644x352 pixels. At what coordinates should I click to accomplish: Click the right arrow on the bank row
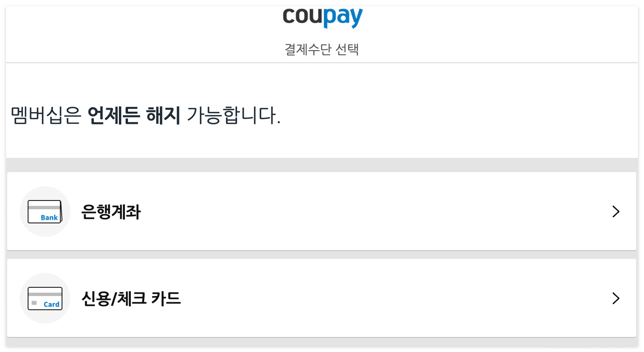click(615, 212)
